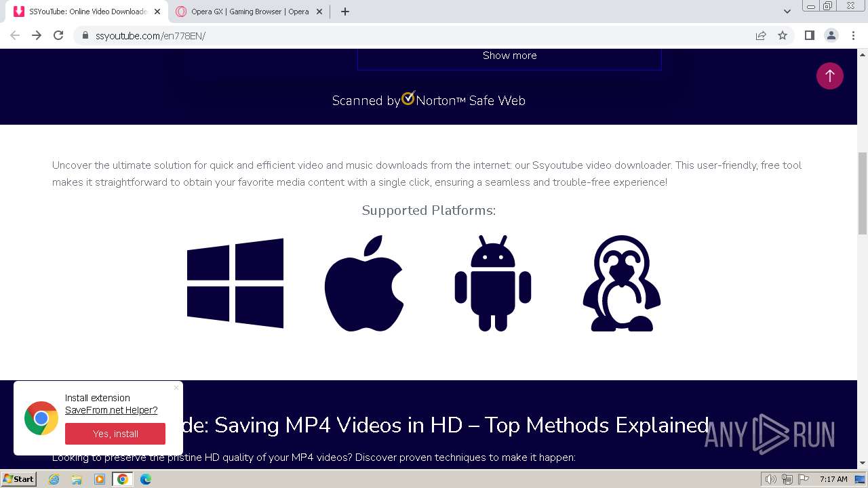Open the Chrome three-dot menu
This screenshot has width=868, height=488.
pyautogui.click(x=854, y=35)
